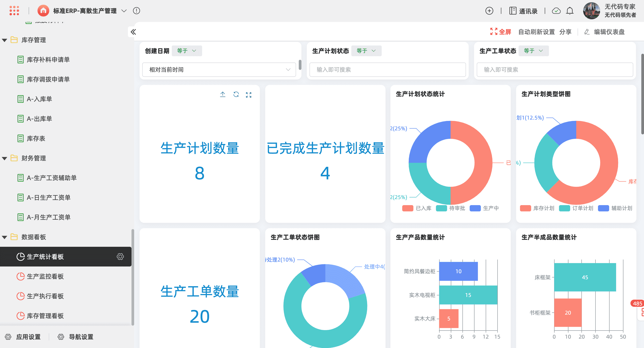Collapse sidebar with double-chevron icon
The height and width of the screenshot is (348, 644).
tap(133, 32)
